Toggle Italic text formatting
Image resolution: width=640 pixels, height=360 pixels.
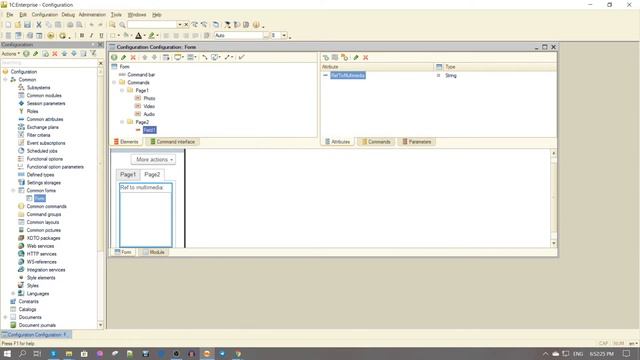click(x=91, y=36)
